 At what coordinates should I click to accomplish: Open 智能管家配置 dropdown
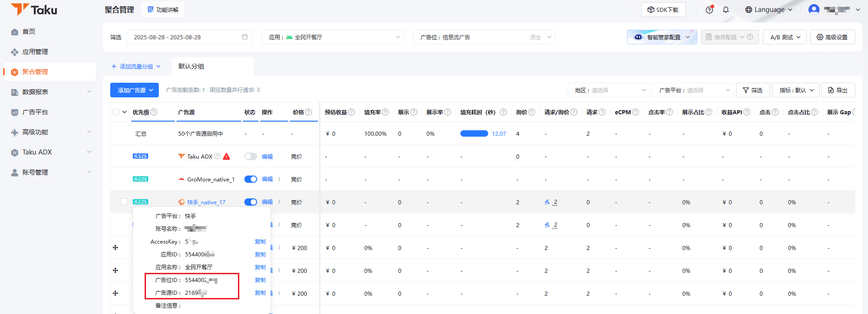662,37
